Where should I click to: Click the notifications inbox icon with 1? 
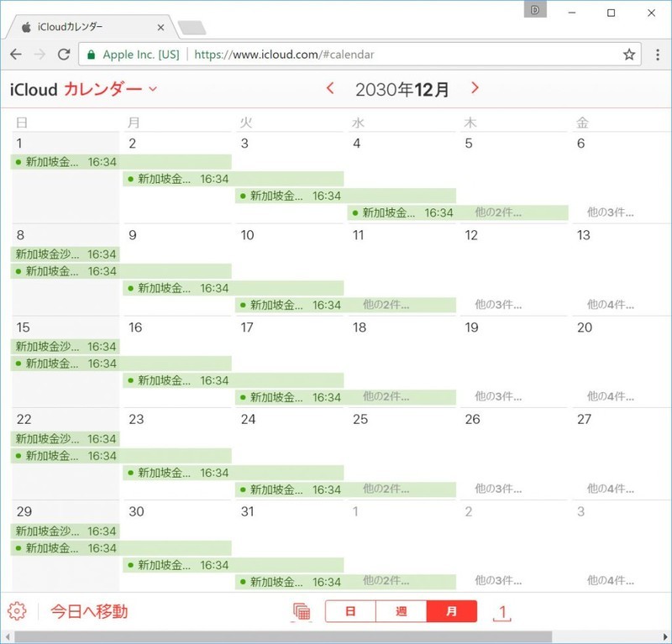pyautogui.click(x=502, y=613)
